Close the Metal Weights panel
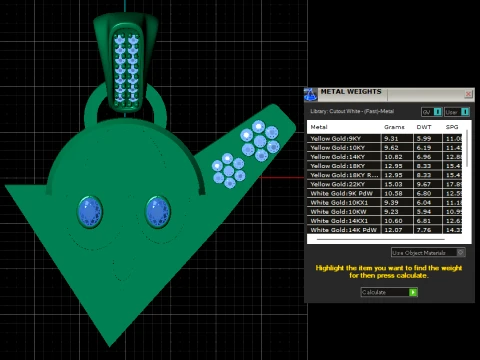480x360 pixels. point(468,94)
